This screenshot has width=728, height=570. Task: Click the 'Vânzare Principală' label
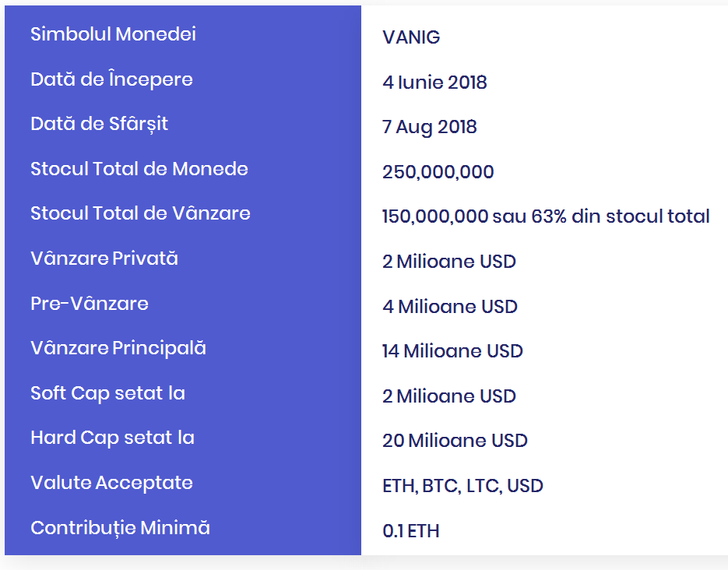pos(118,348)
